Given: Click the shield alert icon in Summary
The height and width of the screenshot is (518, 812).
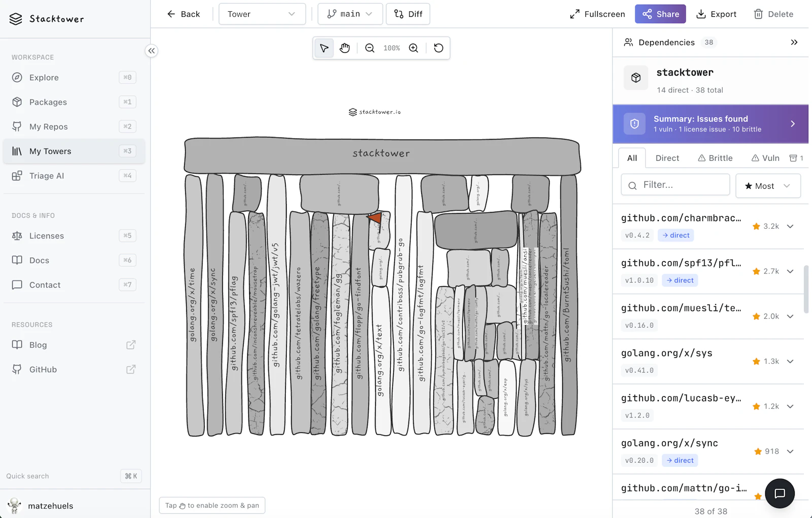Looking at the screenshot, I should click(x=634, y=124).
